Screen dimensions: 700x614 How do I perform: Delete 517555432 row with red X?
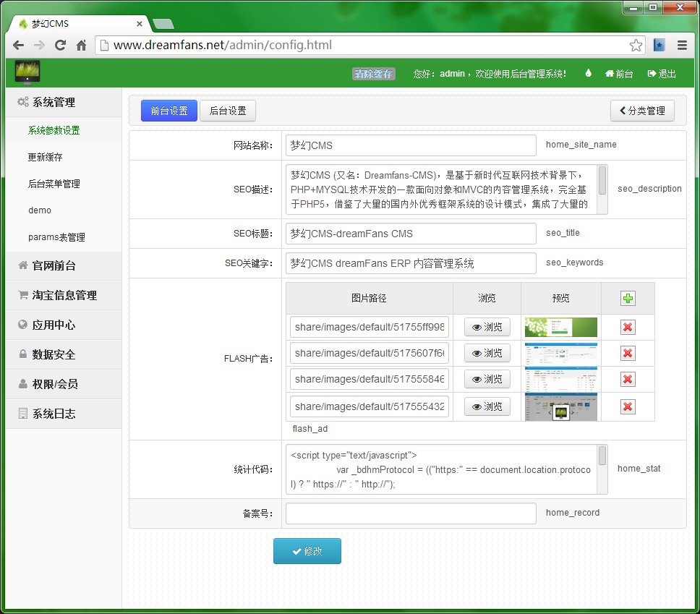tap(628, 407)
